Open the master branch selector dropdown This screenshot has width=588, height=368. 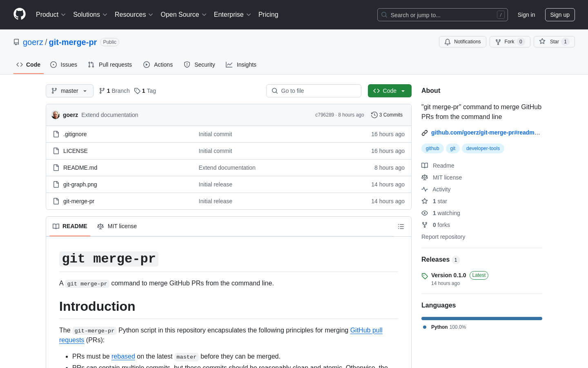69,91
